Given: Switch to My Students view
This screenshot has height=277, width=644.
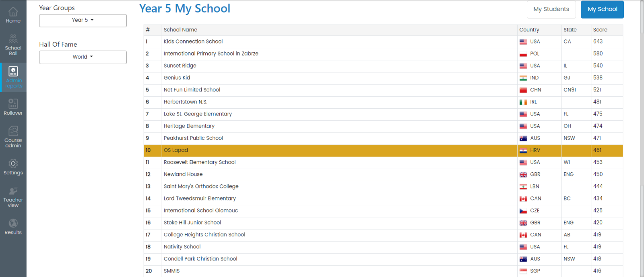Looking at the screenshot, I should [x=551, y=9].
